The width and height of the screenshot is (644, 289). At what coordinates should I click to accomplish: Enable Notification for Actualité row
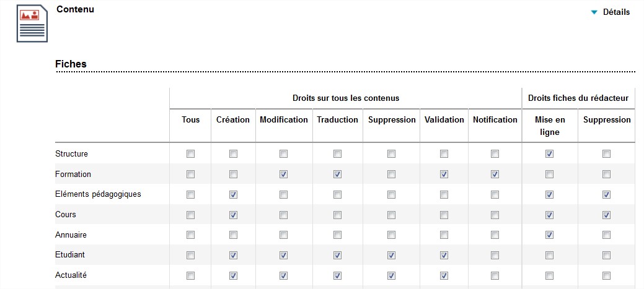pyautogui.click(x=495, y=276)
